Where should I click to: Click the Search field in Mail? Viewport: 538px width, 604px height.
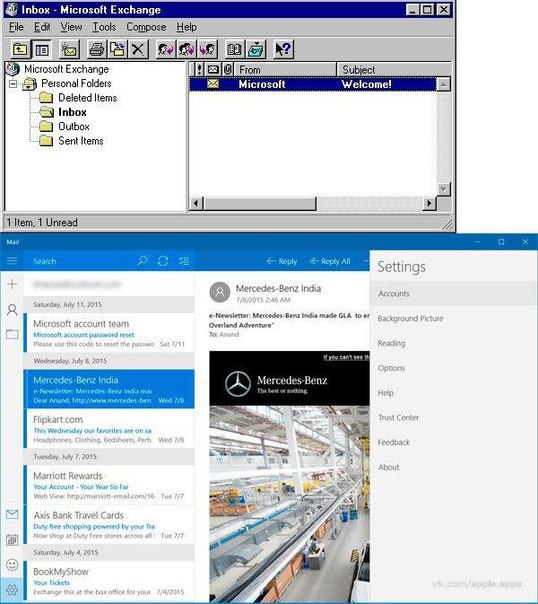81,261
